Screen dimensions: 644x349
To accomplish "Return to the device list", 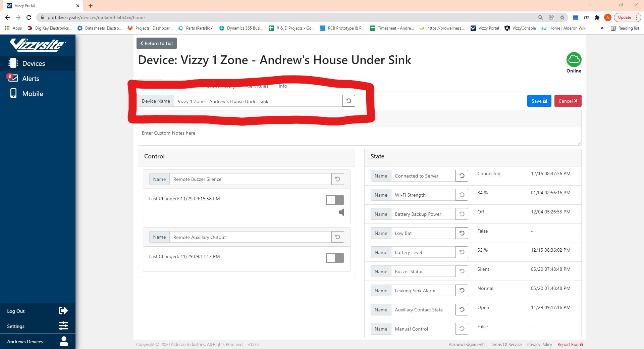I will click(157, 43).
